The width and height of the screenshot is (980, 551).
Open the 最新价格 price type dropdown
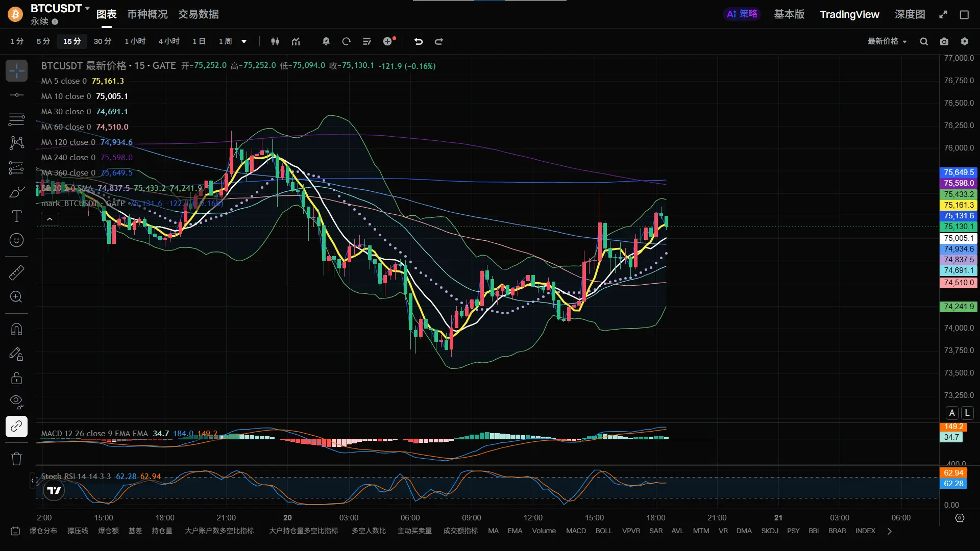point(887,41)
